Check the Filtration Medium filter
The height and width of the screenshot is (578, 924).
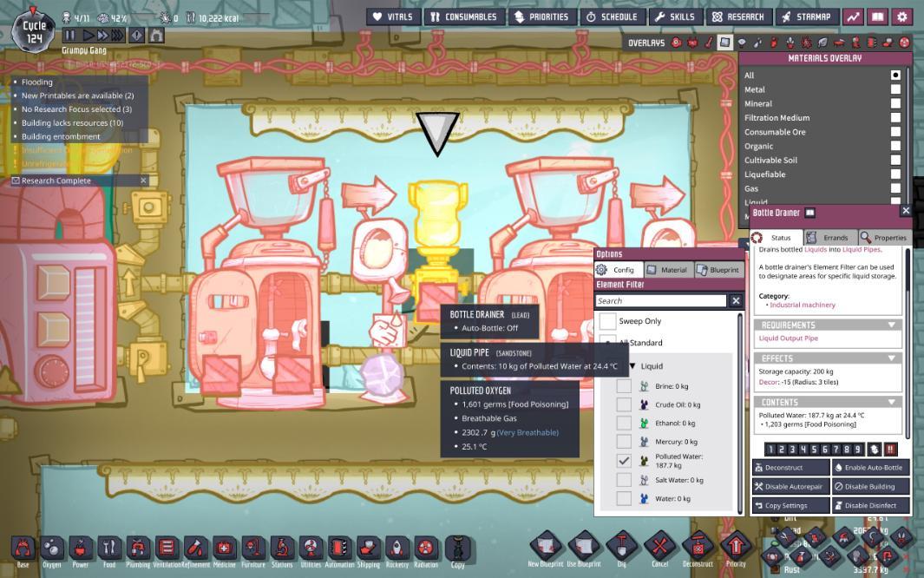pos(895,117)
